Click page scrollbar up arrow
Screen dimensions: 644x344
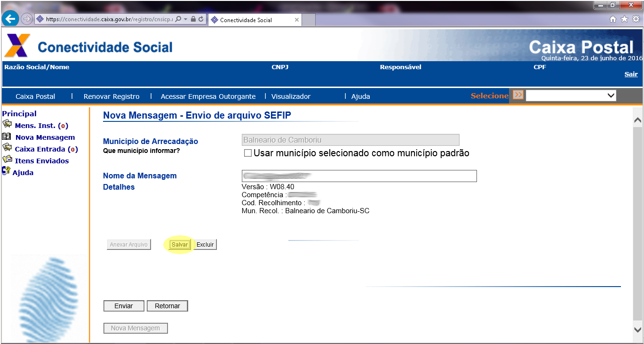[x=638, y=120]
